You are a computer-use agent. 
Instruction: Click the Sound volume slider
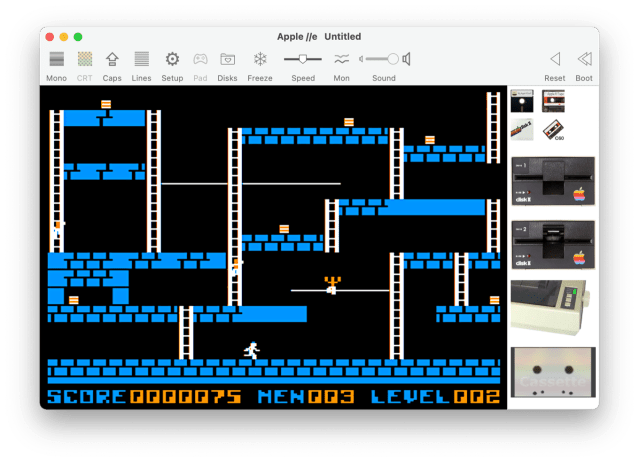click(x=380, y=59)
